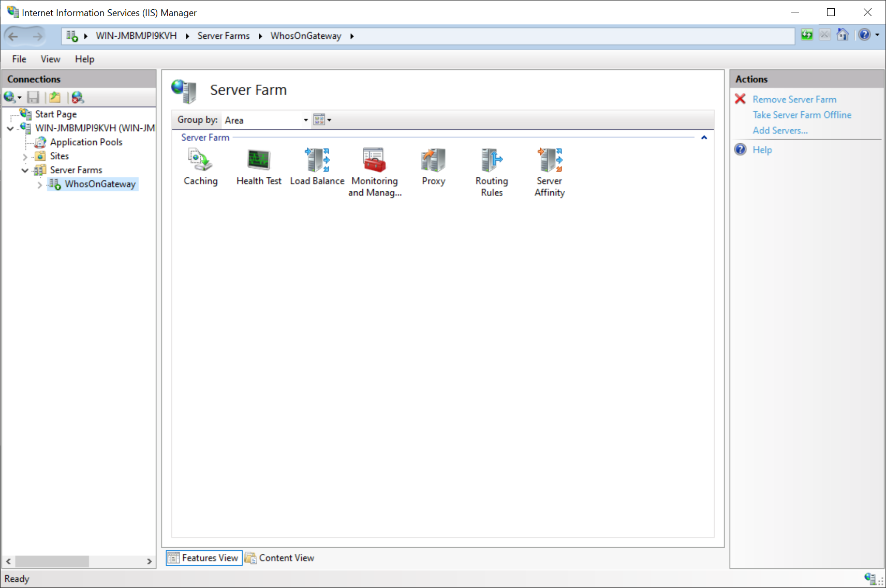Click Take Server Farm Offline link
The image size is (886, 588).
tap(802, 115)
